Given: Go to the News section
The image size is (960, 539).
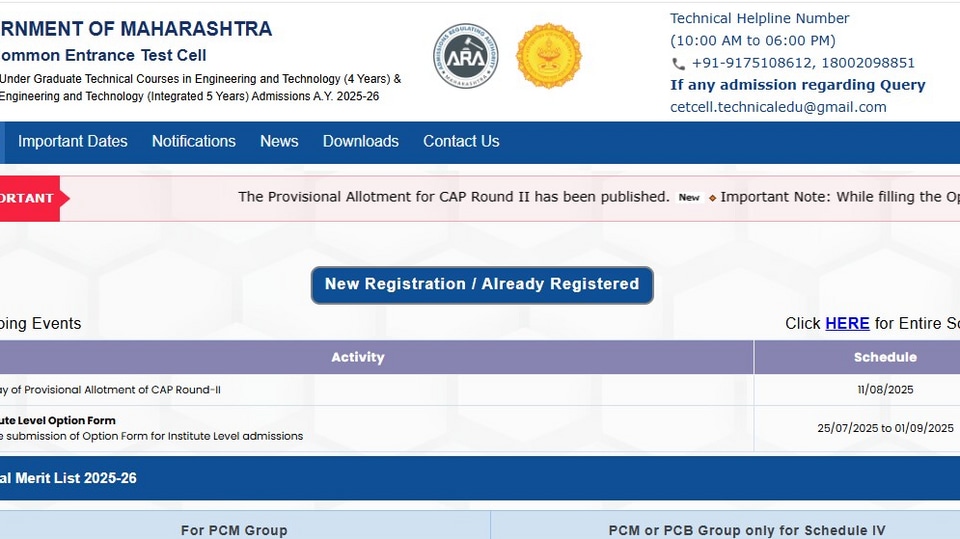Looking at the screenshot, I should (279, 141).
